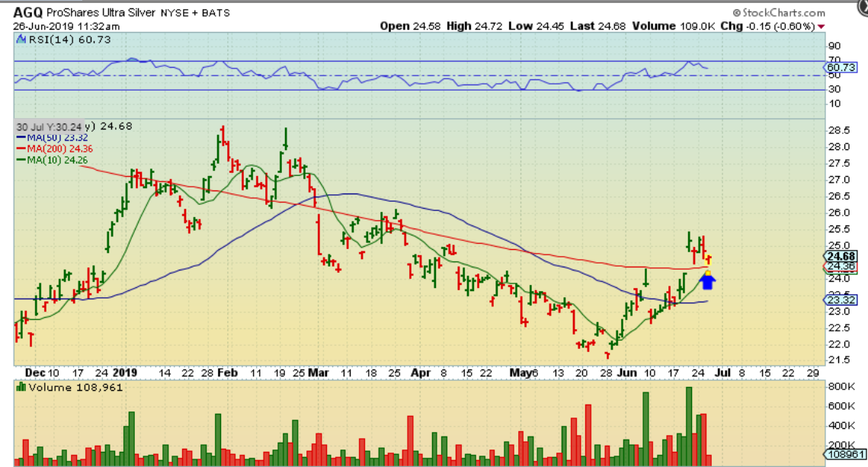Click the Dec month label on date axis
The height and width of the screenshot is (467, 868).
pos(34,373)
